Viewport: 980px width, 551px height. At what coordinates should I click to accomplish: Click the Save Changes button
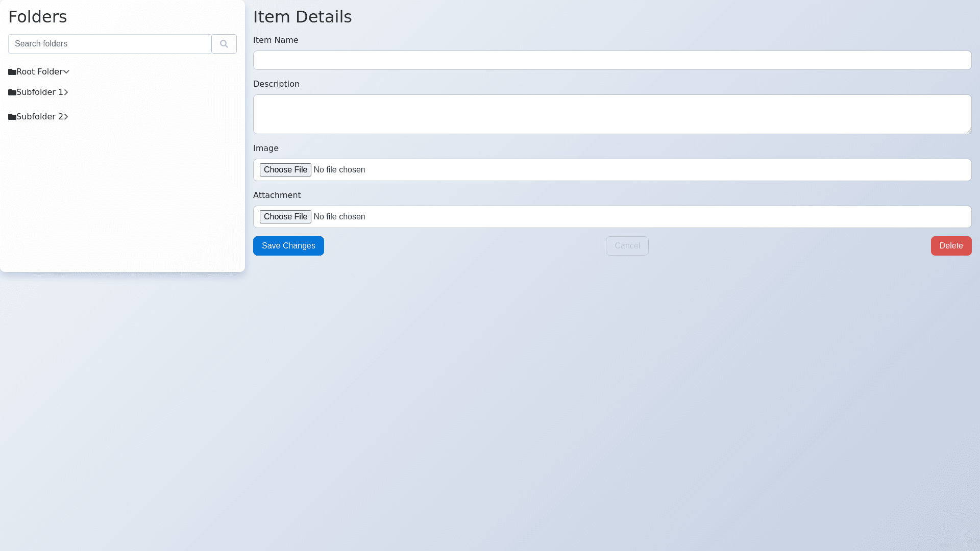pyautogui.click(x=288, y=246)
